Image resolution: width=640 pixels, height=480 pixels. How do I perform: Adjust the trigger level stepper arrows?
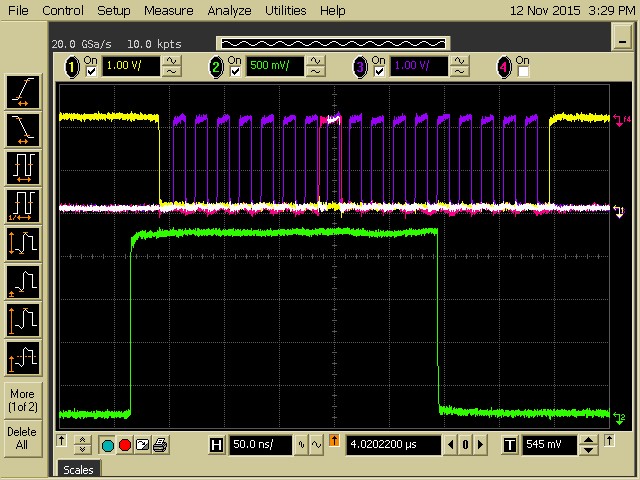pos(589,443)
